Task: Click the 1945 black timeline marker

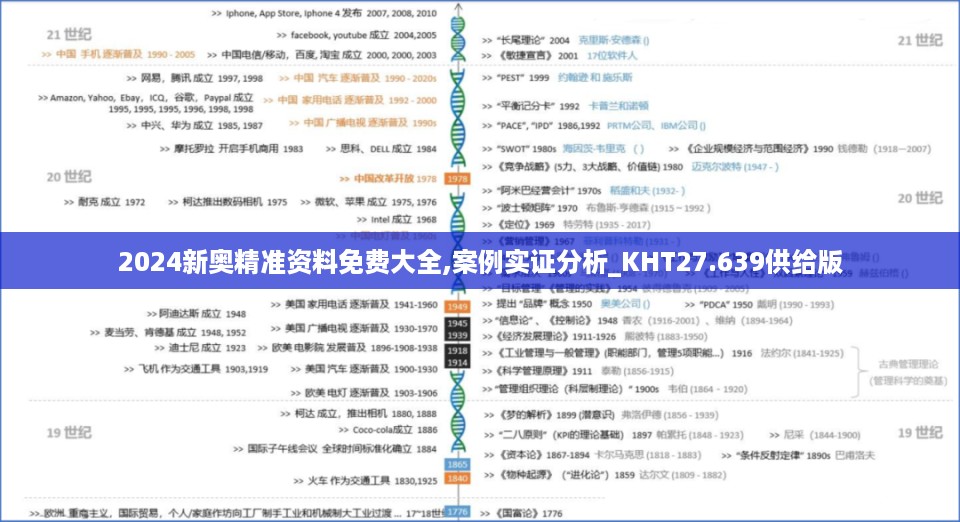Action: coord(457,323)
